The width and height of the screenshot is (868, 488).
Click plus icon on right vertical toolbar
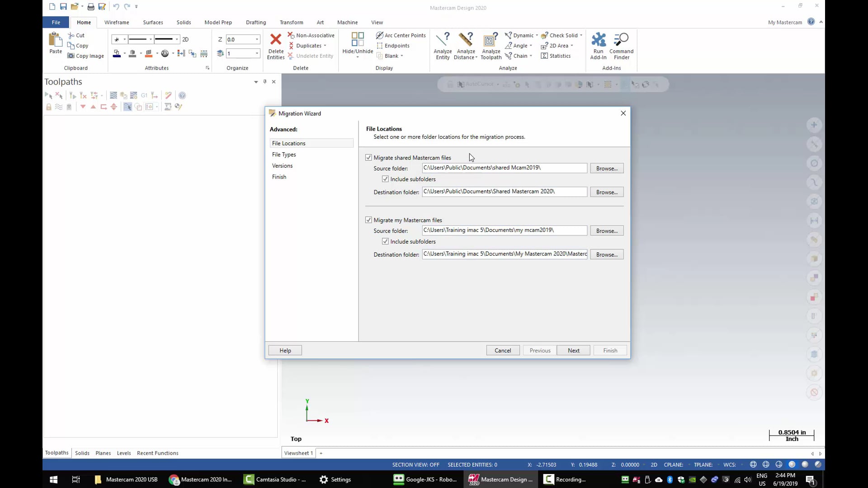[814, 125]
